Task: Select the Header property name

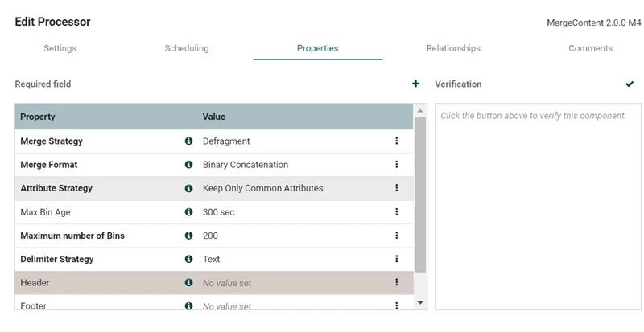Action: coord(35,282)
